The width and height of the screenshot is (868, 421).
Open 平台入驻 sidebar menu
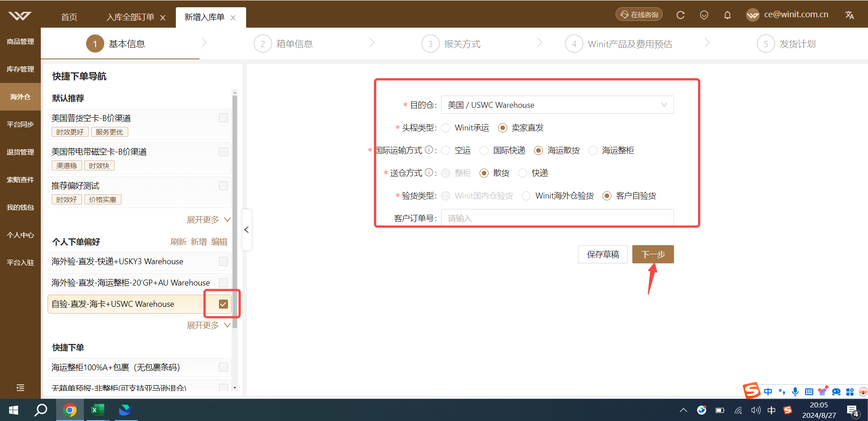pyautogui.click(x=20, y=263)
